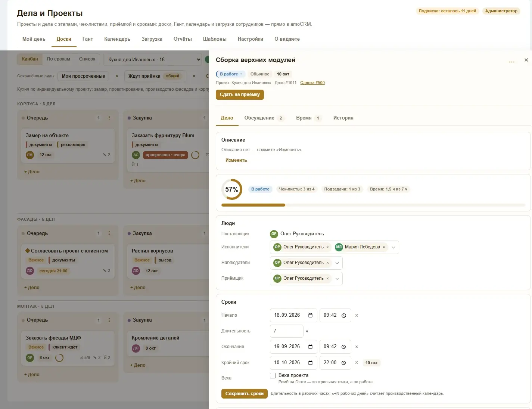The image size is (532, 409).
Task: Delete the saved view Мои просроченные
Action: [x=116, y=76]
